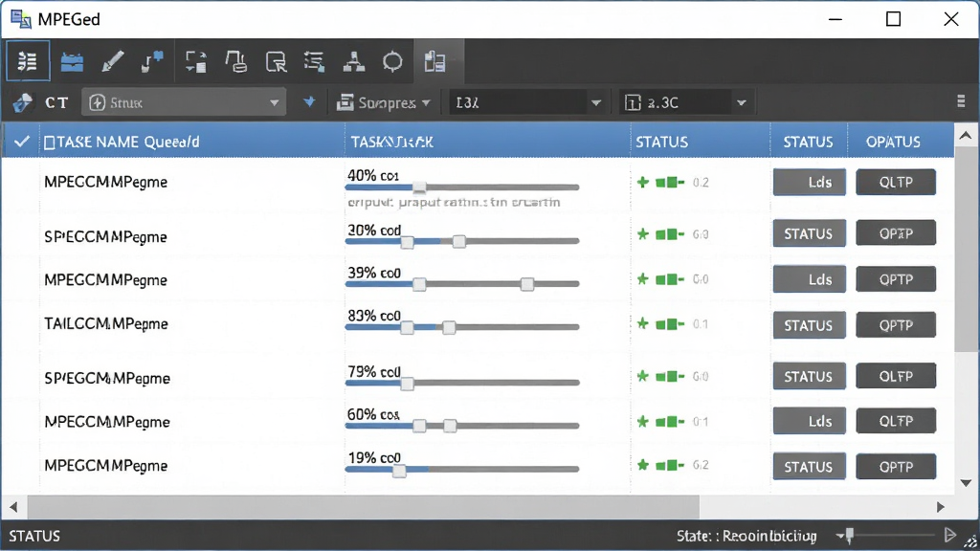Click the zoom slider handle in the status bar
This screenshot has width=980, height=551.
tap(850, 535)
